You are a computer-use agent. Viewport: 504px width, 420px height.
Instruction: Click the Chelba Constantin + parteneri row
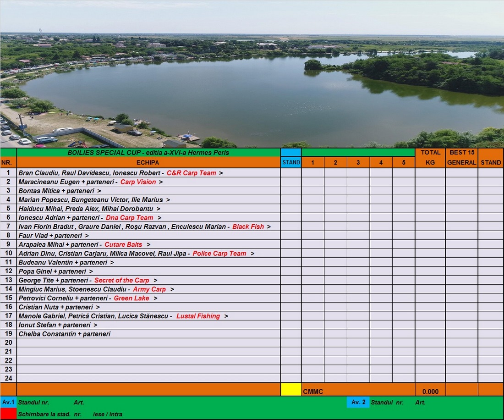[x=64, y=334]
